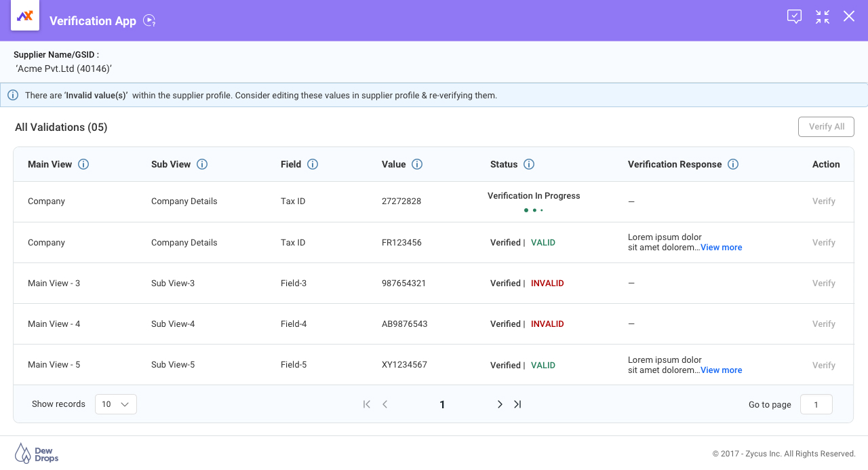Click the Verification App logo icon
The image size is (868, 470).
(x=25, y=16)
